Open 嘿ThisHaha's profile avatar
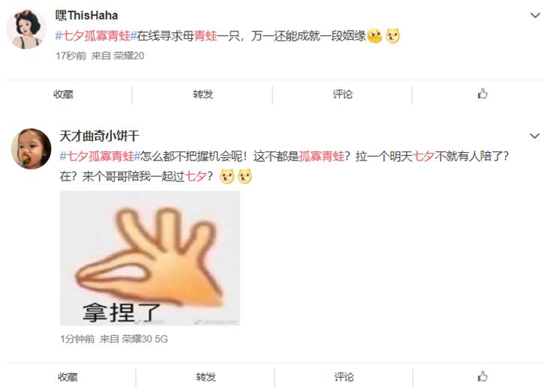This screenshot has height=392, width=544. pyautogui.click(x=26, y=28)
